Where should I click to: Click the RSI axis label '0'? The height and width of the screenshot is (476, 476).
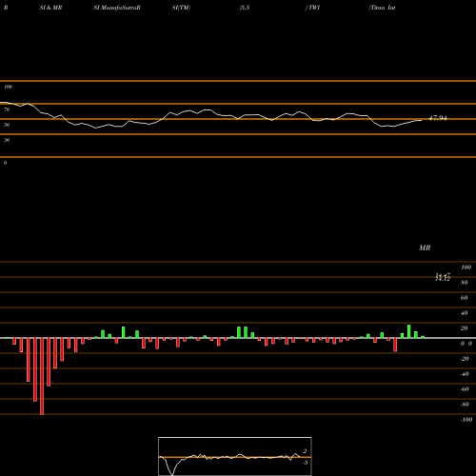(5, 163)
